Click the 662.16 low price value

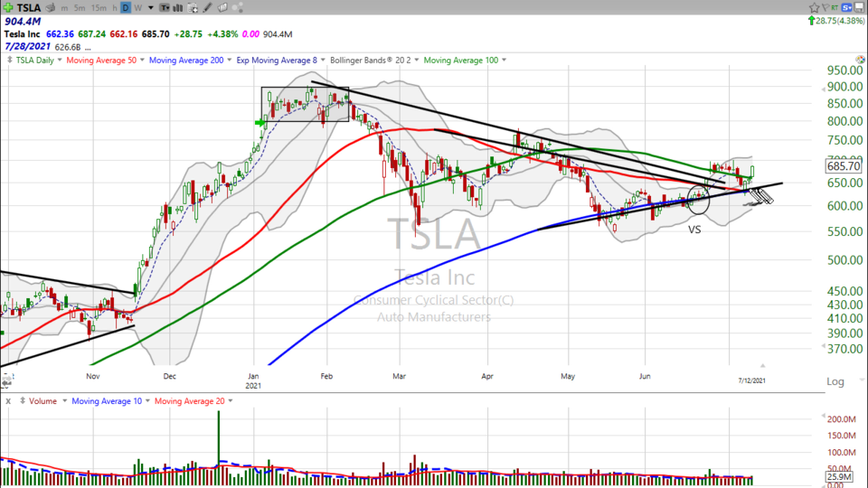124,34
